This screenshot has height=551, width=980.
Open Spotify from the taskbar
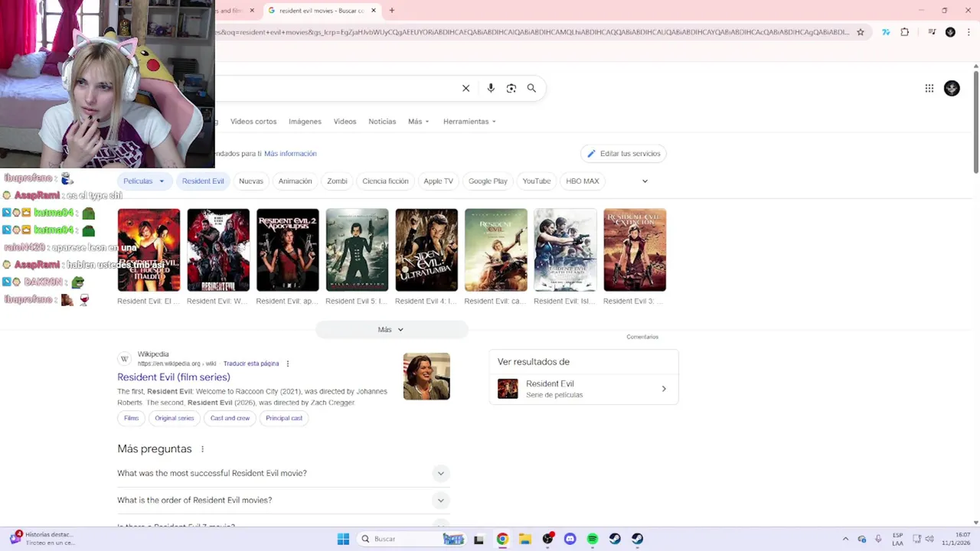(593, 539)
